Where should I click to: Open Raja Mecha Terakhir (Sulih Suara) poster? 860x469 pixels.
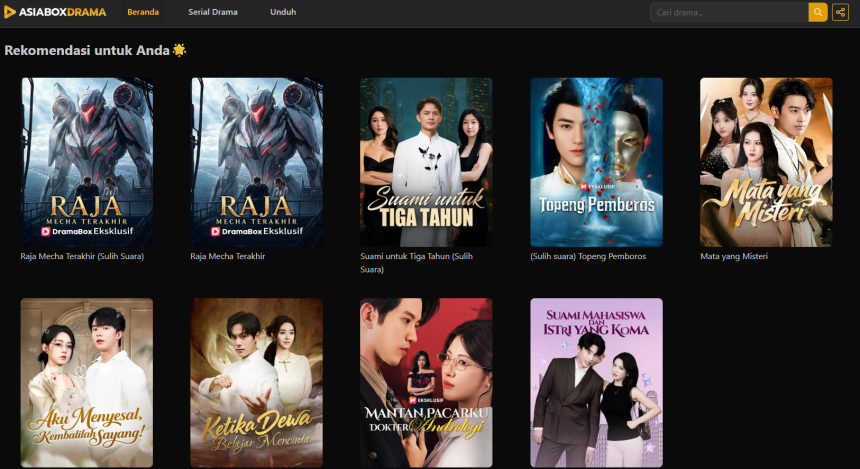pyautogui.click(x=87, y=162)
